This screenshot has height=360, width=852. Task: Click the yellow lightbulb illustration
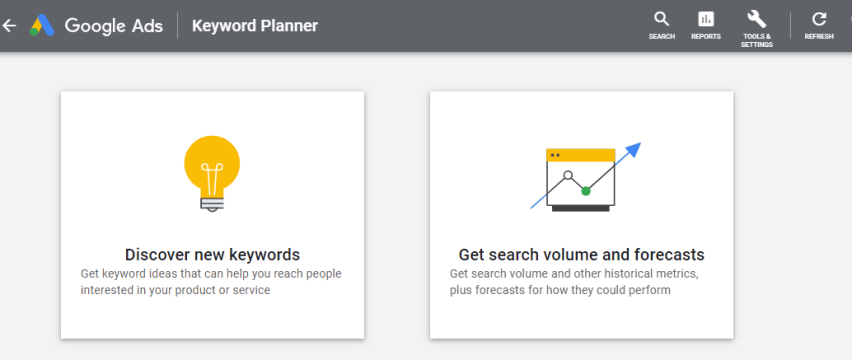tap(212, 174)
